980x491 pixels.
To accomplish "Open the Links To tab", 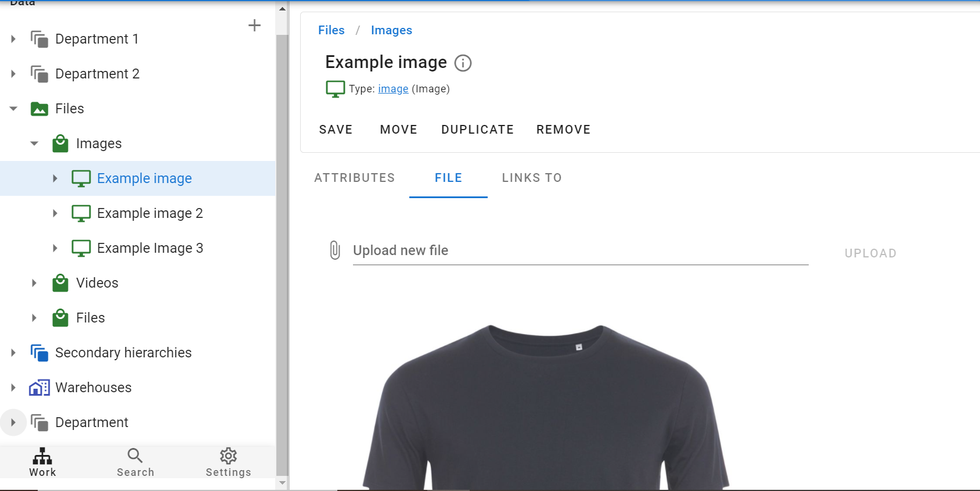I will click(x=532, y=178).
